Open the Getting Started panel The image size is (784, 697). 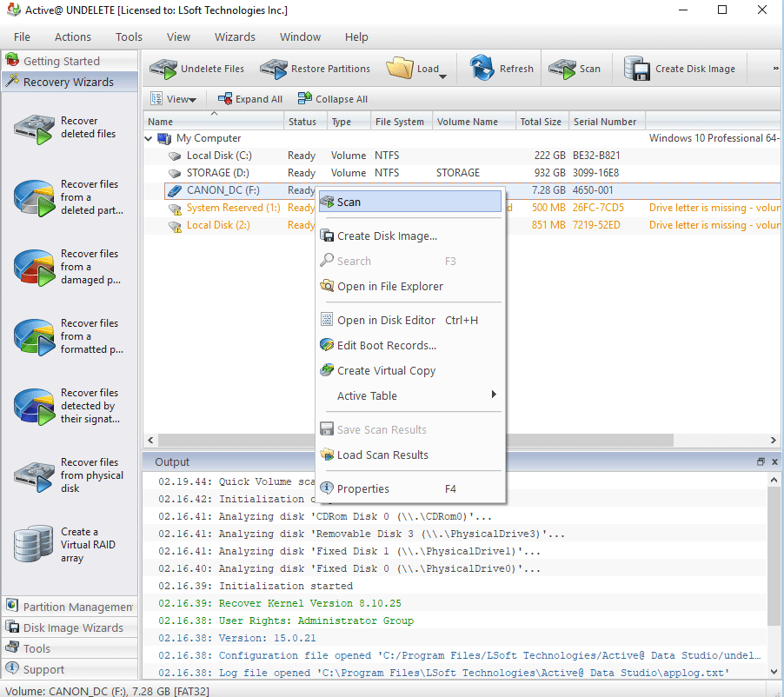pos(70,61)
